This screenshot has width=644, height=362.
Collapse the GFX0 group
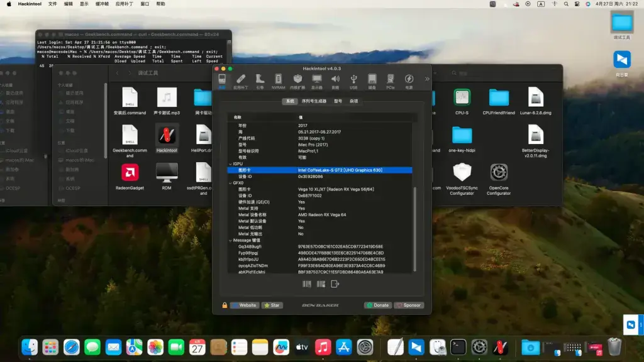(230, 183)
